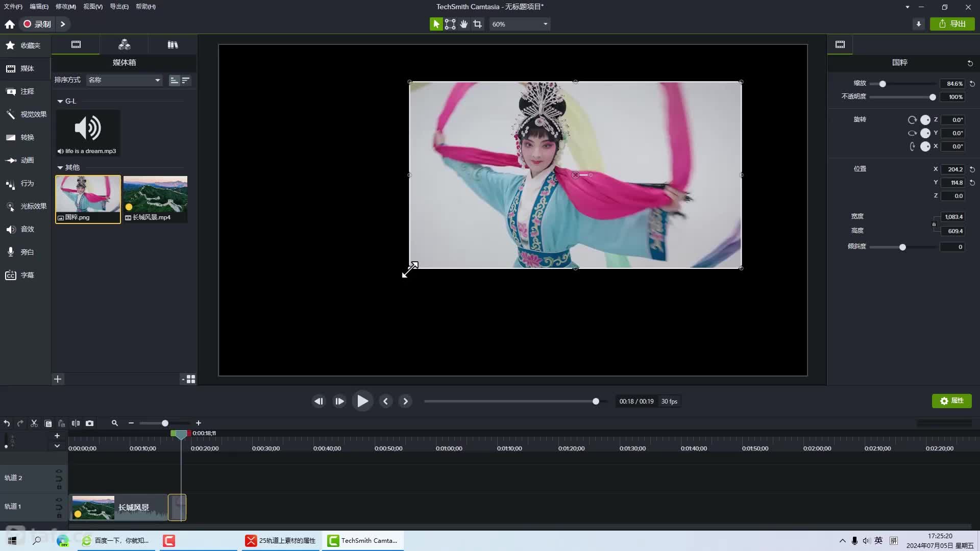The width and height of the screenshot is (980, 551).
Task: Collapse the G-L media group
Action: point(60,102)
